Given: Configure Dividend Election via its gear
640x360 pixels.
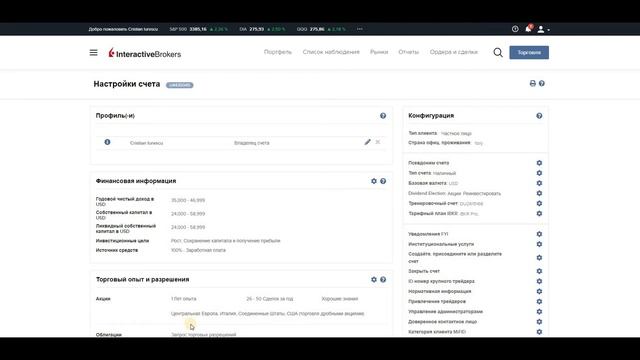Looking at the screenshot, I should 539,193.
